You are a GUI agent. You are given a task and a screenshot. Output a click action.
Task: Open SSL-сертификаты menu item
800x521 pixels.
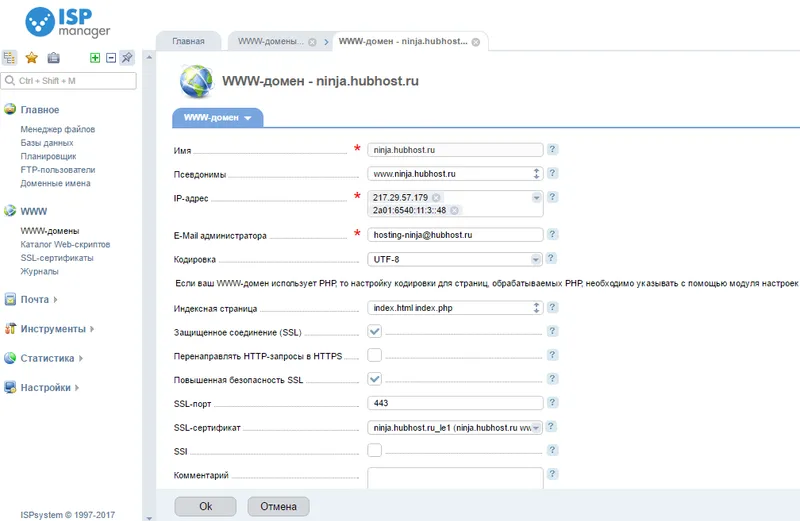click(57, 258)
